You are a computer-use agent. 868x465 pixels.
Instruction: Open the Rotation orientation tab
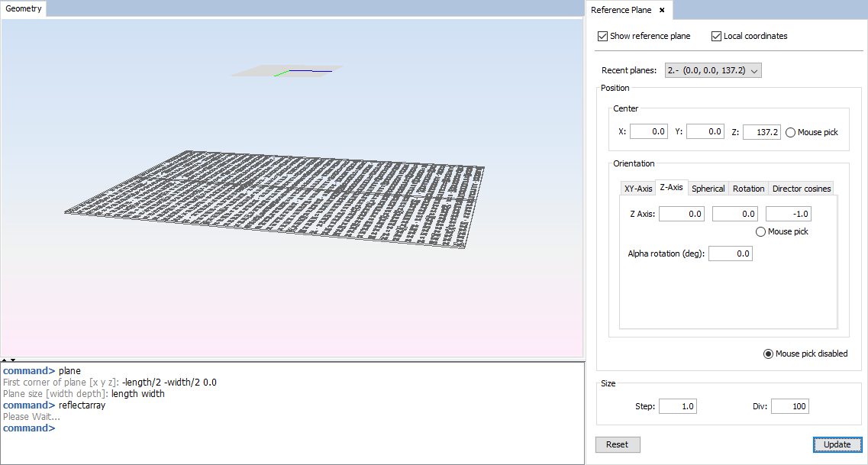[x=748, y=189]
